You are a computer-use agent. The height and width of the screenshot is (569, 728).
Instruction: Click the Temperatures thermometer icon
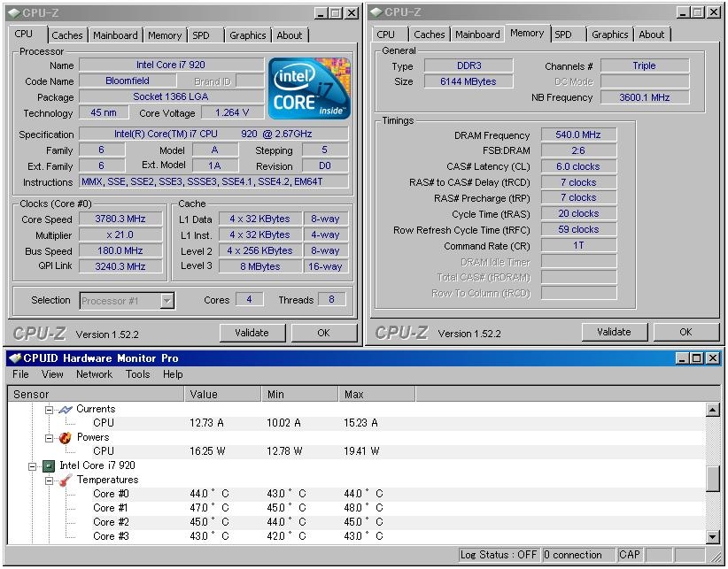(x=65, y=480)
